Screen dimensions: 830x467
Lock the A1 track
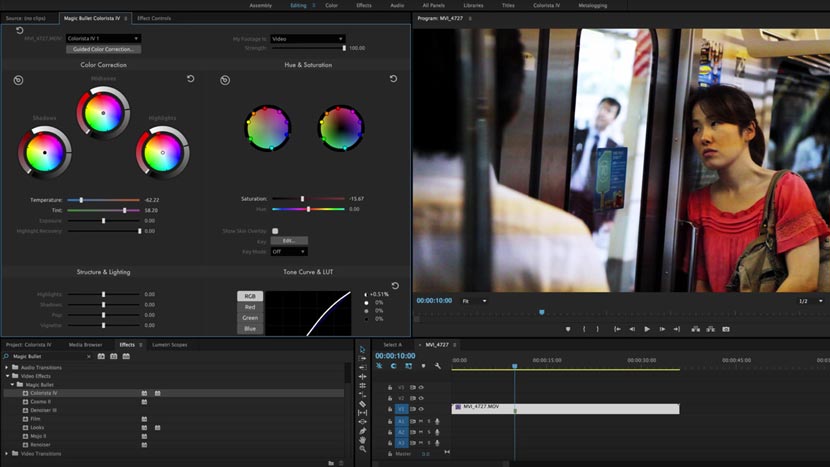390,421
